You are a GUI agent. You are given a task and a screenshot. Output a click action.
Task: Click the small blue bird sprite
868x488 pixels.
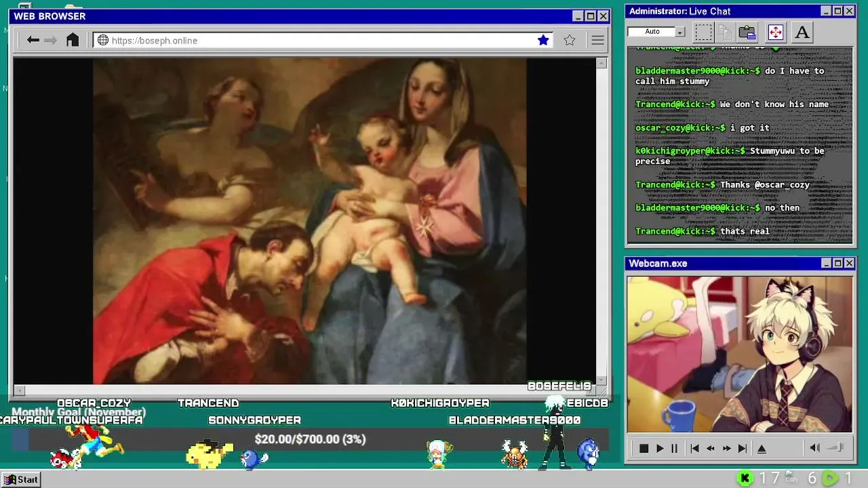pos(254,459)
